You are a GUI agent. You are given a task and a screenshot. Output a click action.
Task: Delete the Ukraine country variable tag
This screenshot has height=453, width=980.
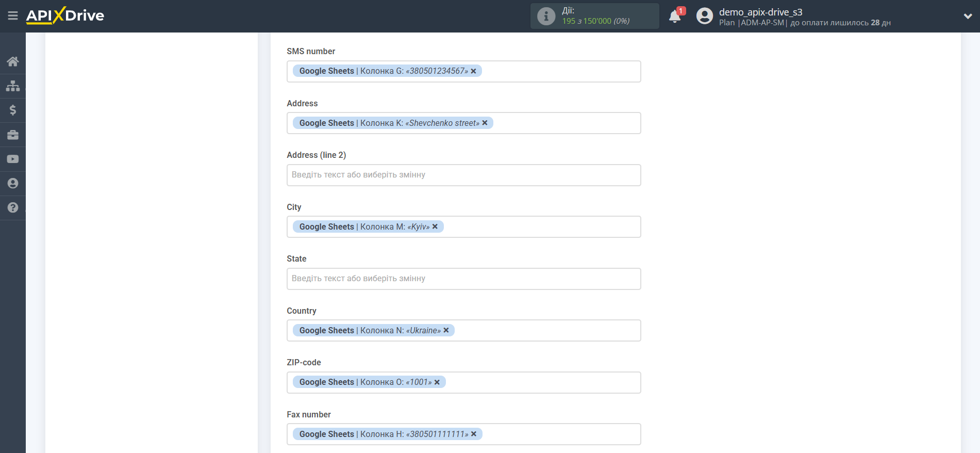click(x=446, y=330)
